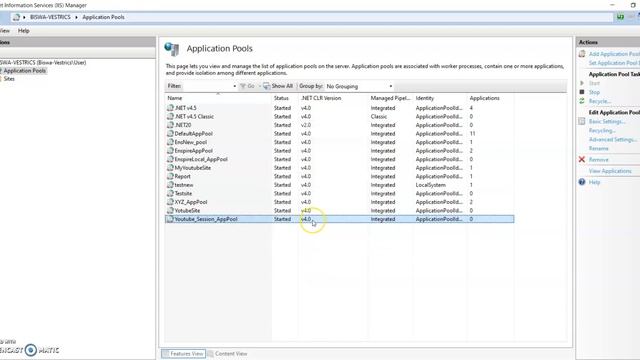The width and height of the screenshot is (640, 360).
Task: Click the Basic Settings icon
Action: 582,121
